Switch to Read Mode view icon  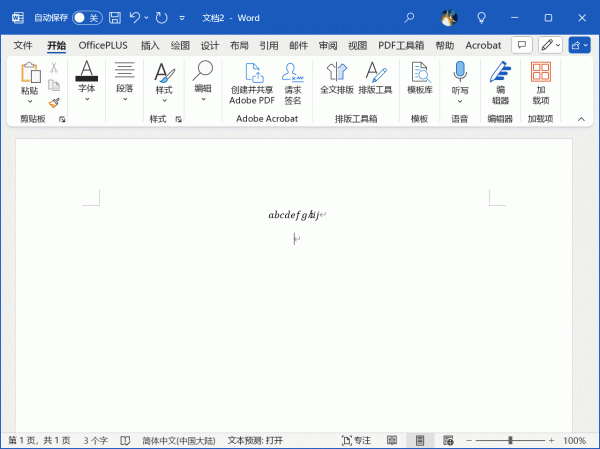click(392, 441)
